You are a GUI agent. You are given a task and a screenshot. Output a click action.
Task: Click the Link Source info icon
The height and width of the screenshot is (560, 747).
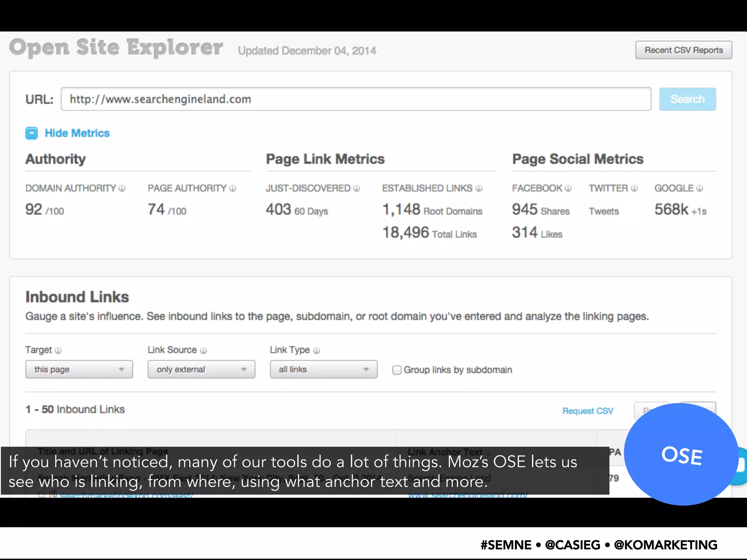coord(204,350)
